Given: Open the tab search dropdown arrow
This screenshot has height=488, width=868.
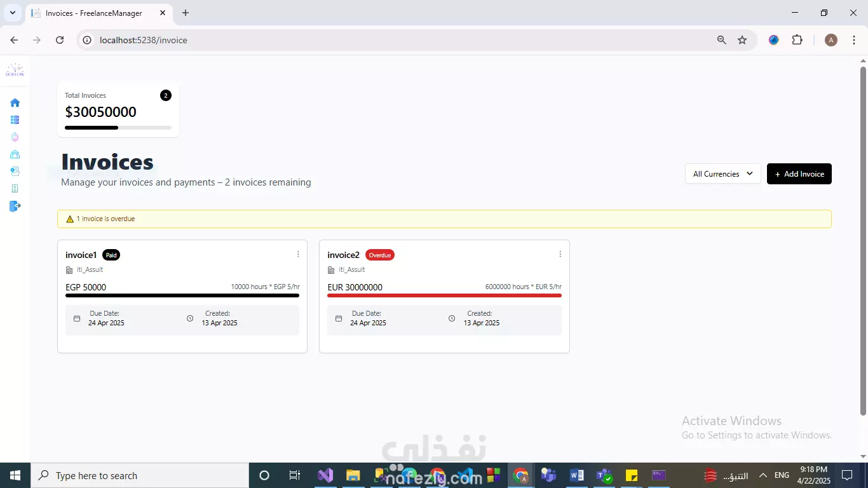Looking at the screenshot, I should pos(13,13).
